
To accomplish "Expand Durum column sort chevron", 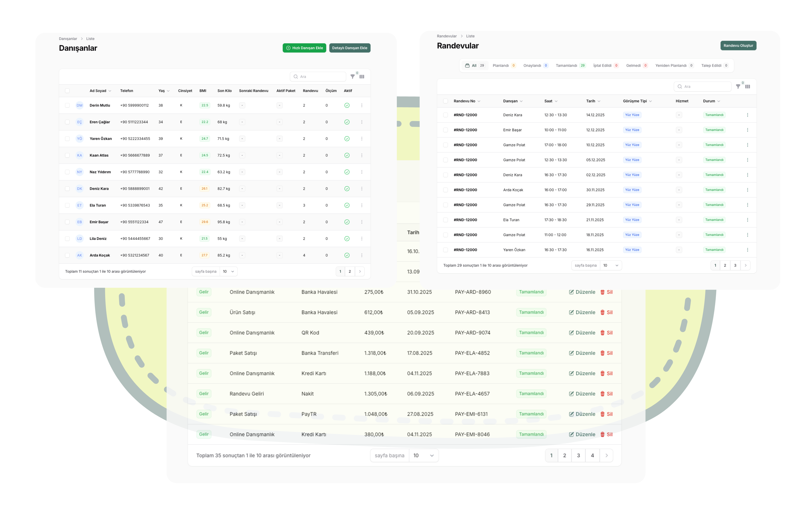I will click(718, 101).
